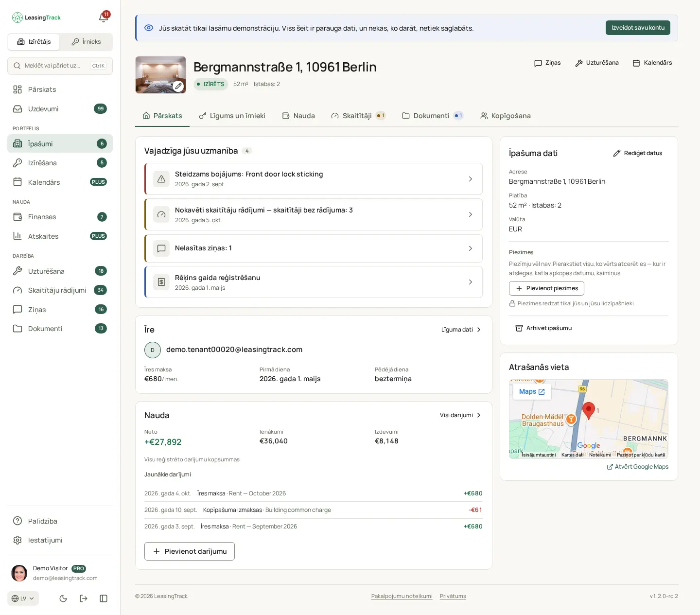Switch to Īrnieks role
700x615 pixels.
tap(86, 42)
